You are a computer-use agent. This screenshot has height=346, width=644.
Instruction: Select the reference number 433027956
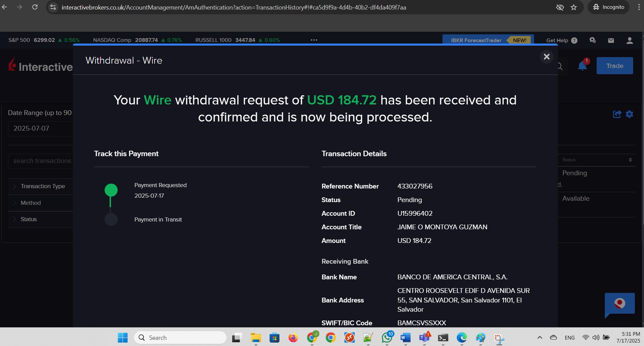[x=415, y=186]
